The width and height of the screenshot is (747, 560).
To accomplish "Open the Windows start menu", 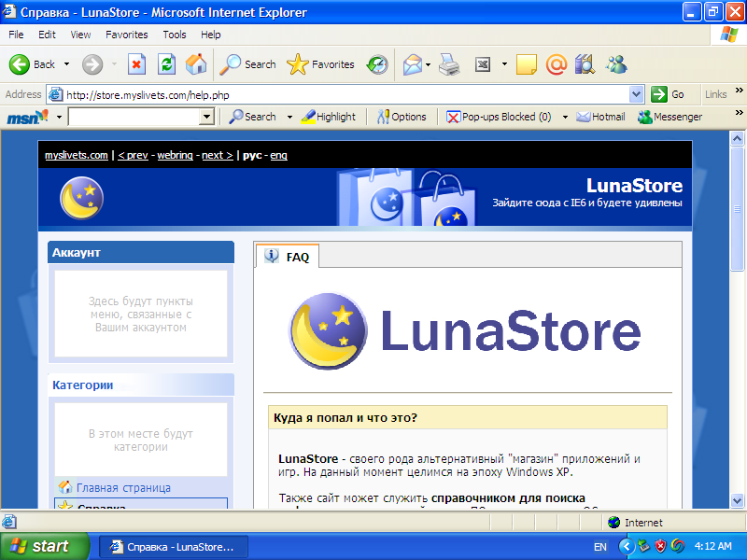I will tap(44, 546).
